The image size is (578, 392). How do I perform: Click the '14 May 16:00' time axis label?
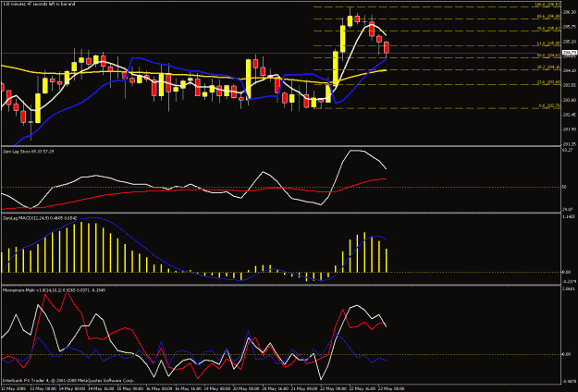(x=101, y=388)
